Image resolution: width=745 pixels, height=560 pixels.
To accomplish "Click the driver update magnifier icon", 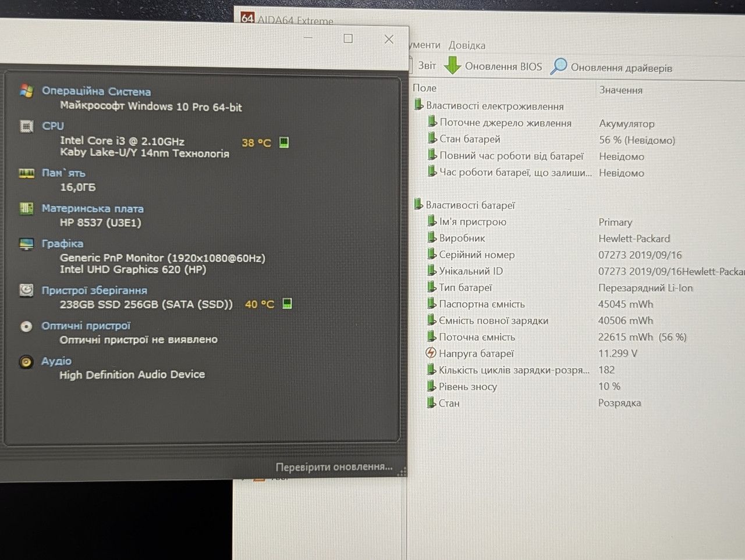I will coord(559,66).
